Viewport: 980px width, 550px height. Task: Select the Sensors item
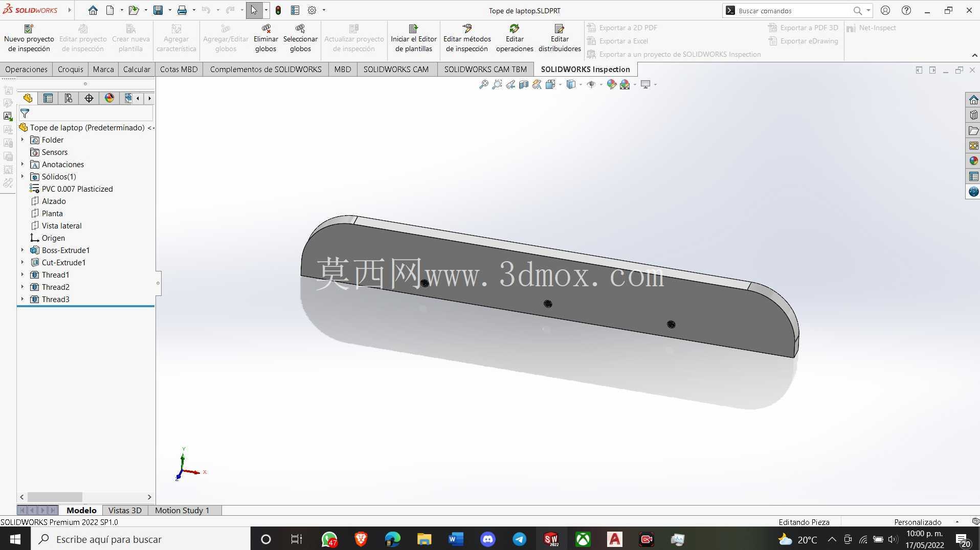[54, 152]
